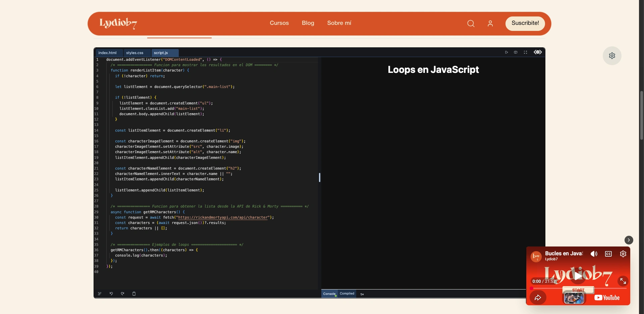The height and width of the screenshot is (314, 644).
Task: Select the script.js editor tab
Action: click(x=165, y=53)
